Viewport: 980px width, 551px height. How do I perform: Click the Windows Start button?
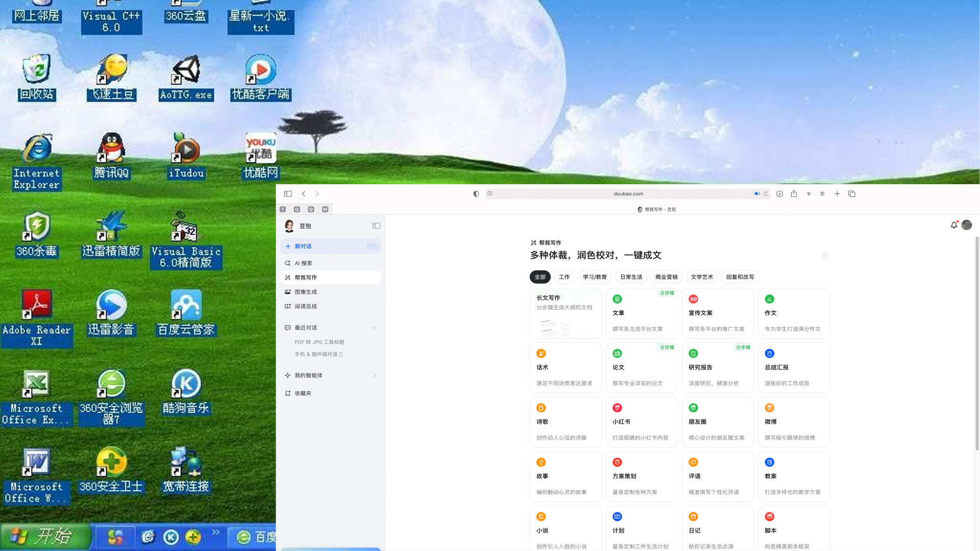click(46, 537)
